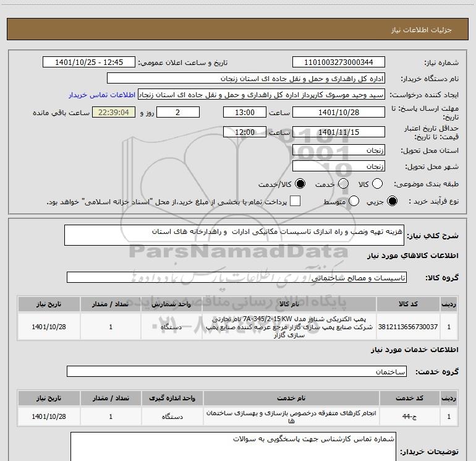The image size is (476, 461).
Task: Click the goods table need date 1401/10/28
Action: pos(49,327)
